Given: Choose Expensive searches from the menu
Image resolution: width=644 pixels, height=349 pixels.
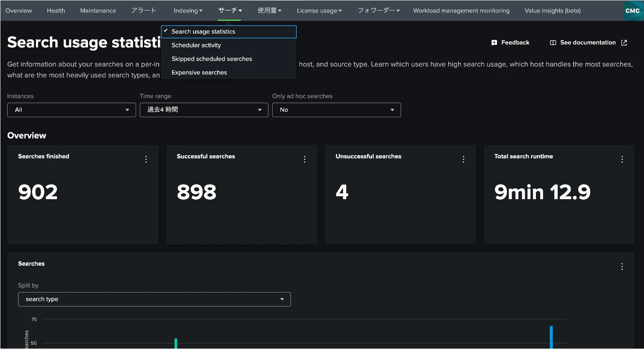Looking at the screenshot, I should tap(229, 72).
